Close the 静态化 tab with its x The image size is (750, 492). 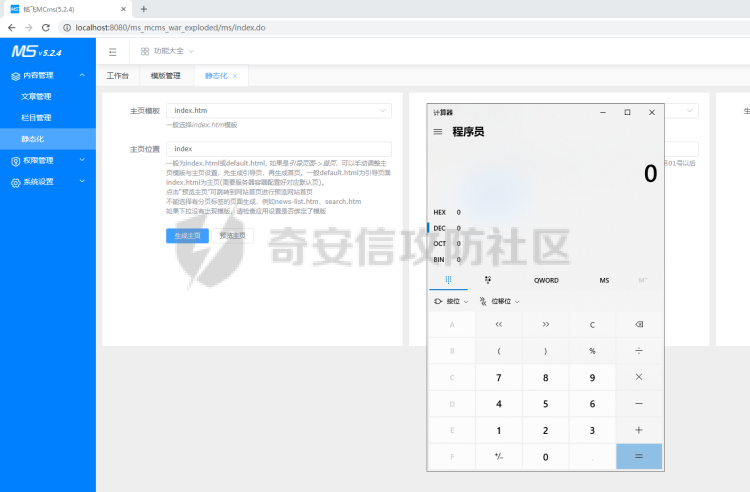click(236, 76)
